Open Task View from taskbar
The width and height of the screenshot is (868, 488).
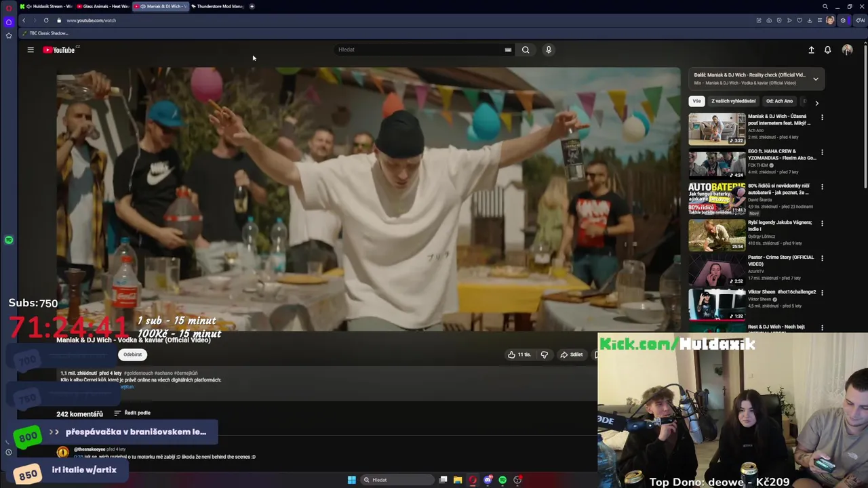coord(443,480)
